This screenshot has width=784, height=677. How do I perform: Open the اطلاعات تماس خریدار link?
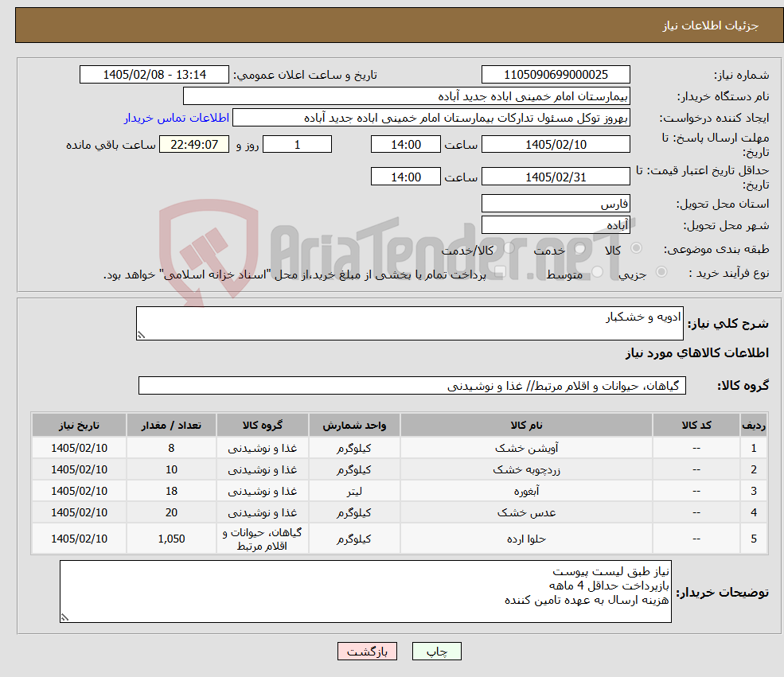(x=177, y=118)
